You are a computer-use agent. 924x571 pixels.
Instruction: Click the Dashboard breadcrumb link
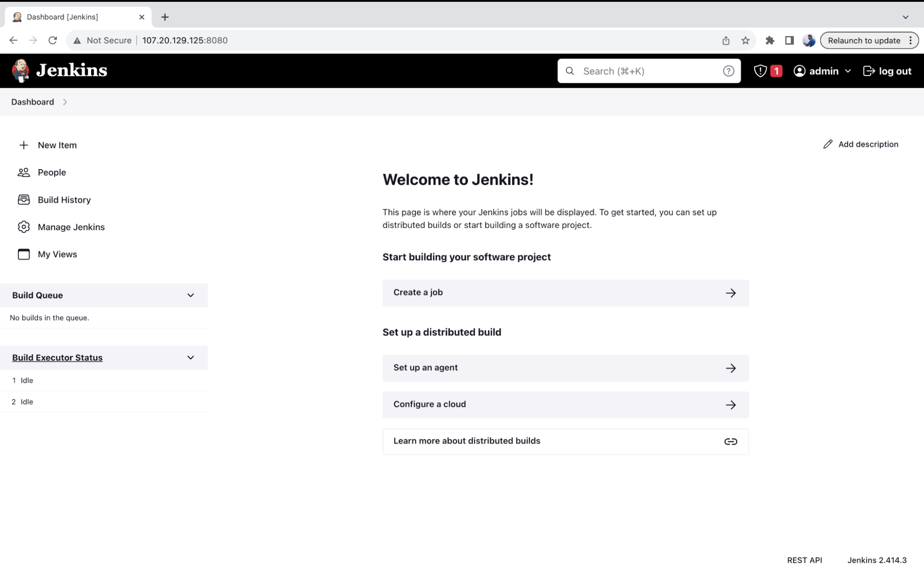tap(32, 102)
